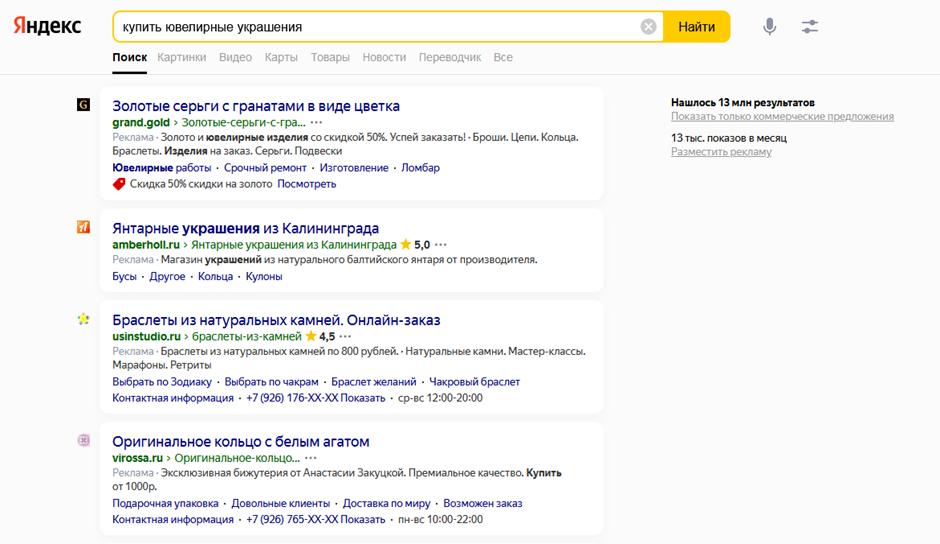Open the three-dots menu for the virossa.ru result
Viewport: 940px width, 544px height.
pyautogui.click(x=311, y=458)
